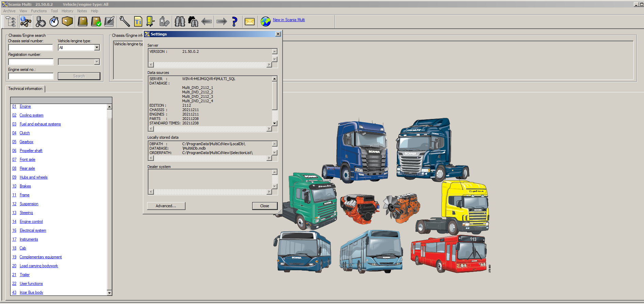Open the Tool menu
Screen dimensions: 644x304
tap(54, 11)
